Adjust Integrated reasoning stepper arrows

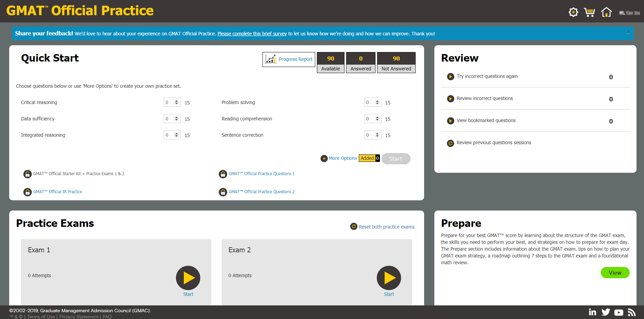click(x=176, y=135)
